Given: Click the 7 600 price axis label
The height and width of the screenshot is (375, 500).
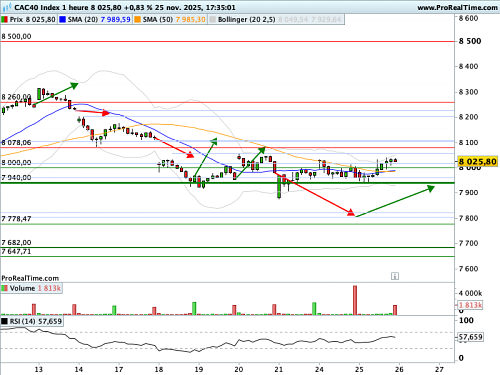Looking at the screenshot, I should click(x=468, y=269).
